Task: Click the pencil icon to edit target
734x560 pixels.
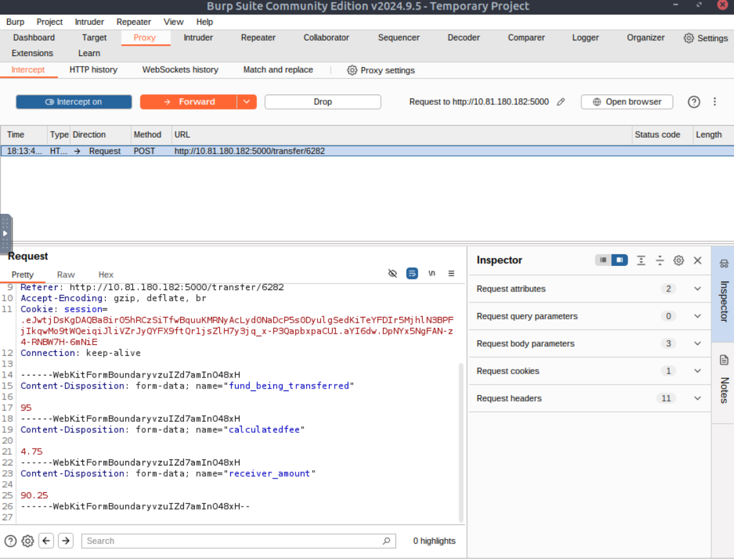Action: [x=560, y=102]
